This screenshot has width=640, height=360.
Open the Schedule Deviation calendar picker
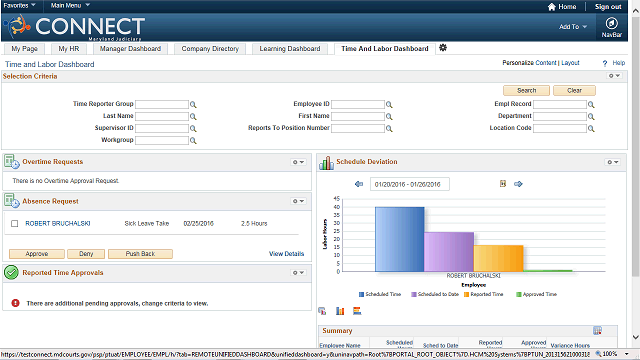click(503, 184)
